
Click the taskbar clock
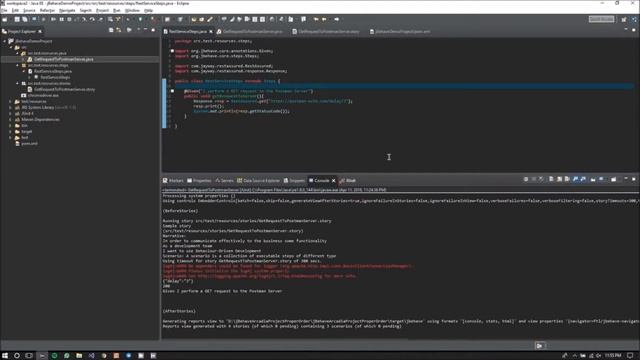613,356
